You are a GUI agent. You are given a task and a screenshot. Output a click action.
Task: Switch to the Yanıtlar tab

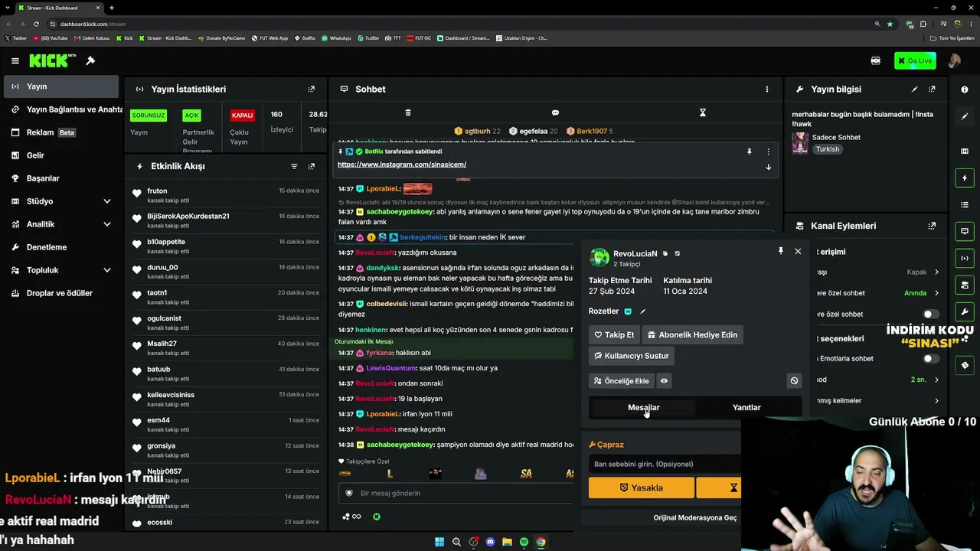tap(746, 407)
